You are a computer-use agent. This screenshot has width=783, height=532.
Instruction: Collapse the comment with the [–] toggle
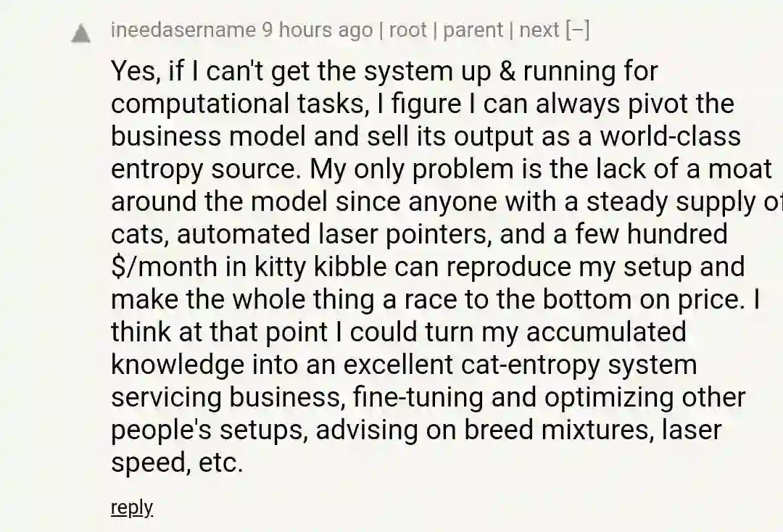[x=577, y=30]
